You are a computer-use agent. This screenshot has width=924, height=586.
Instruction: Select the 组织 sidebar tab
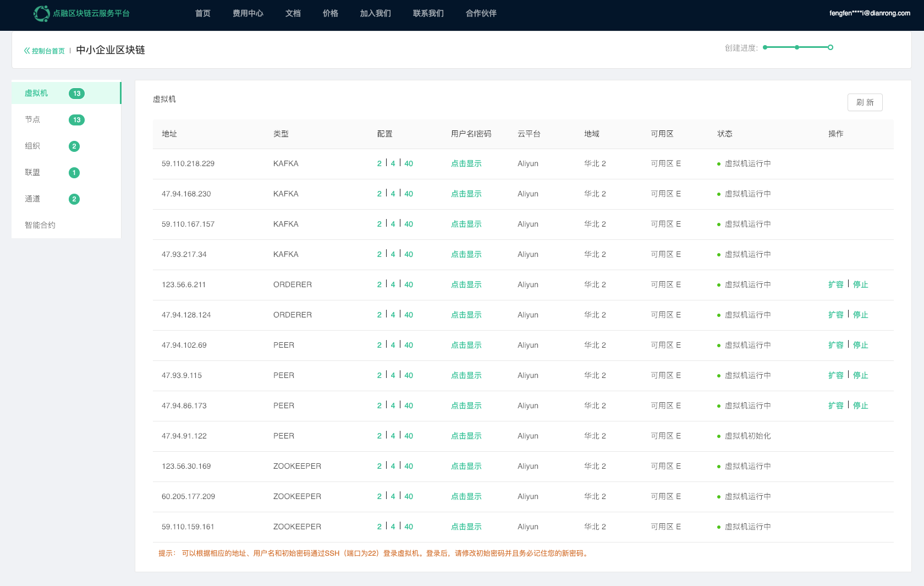66,146
